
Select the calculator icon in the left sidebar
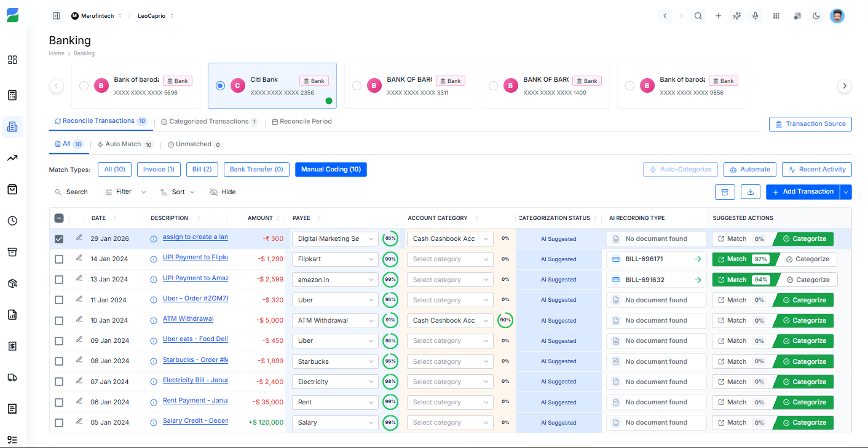(x=12, y=95)
